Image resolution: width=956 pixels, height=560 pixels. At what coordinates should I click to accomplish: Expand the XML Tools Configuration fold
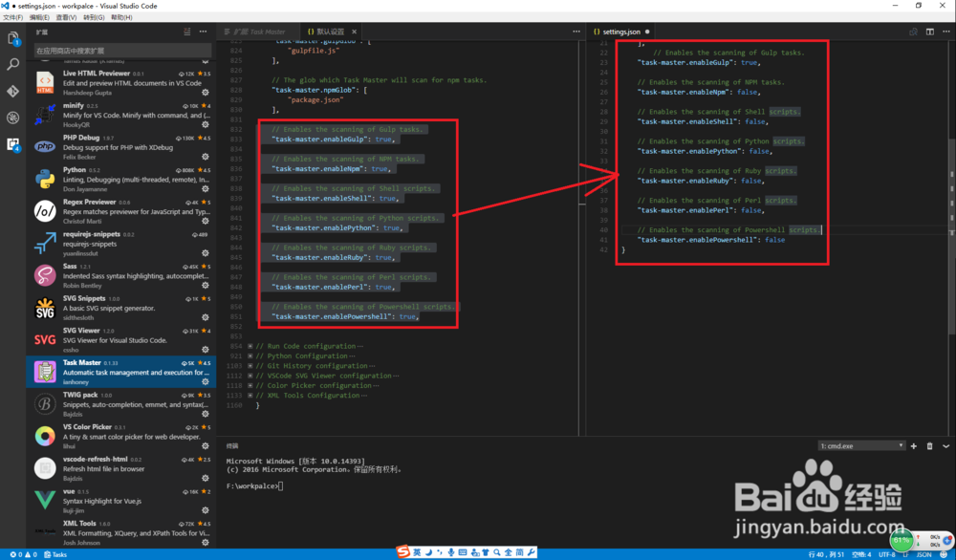pyautogui.click(x=250, y=396)
